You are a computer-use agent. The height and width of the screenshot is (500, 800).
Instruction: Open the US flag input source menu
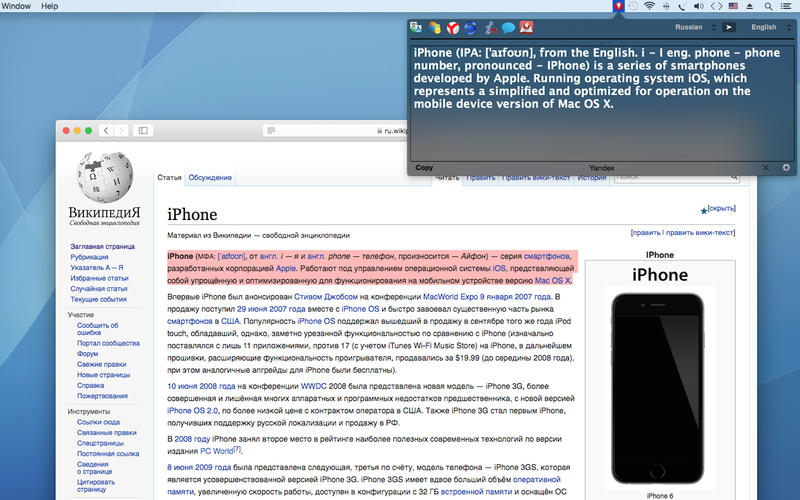pyautogui.click(x=733, y=6)
